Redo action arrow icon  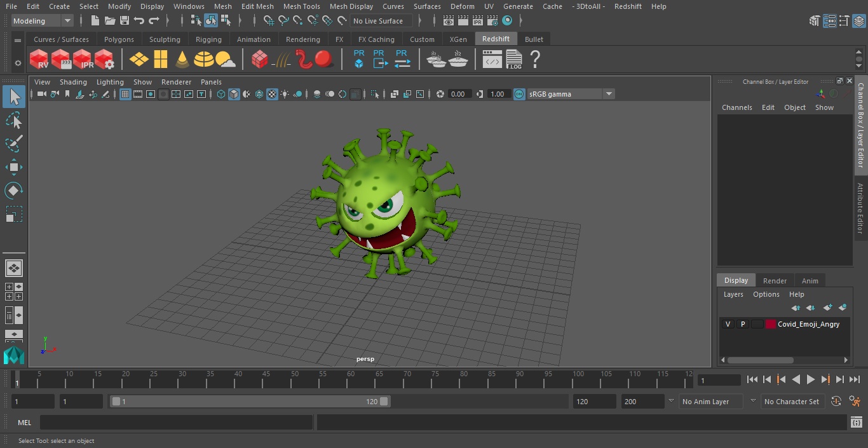click(154, 21)
